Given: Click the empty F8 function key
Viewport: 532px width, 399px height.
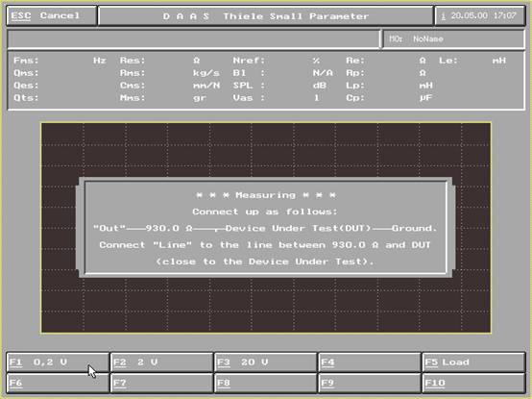Looking at the screenshot, I should (x=266, y=383).
